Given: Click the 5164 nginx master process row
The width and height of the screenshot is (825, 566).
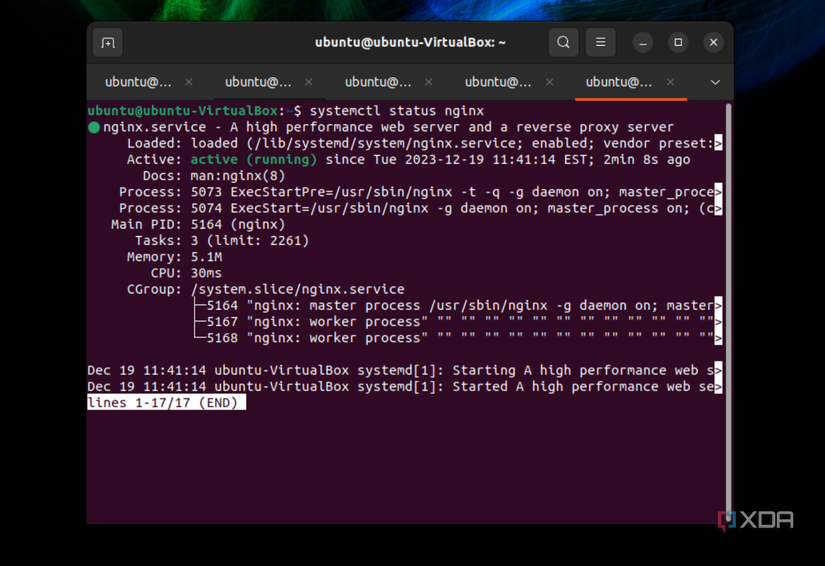Looking at the screenshot, I should (x=458, y=306).
